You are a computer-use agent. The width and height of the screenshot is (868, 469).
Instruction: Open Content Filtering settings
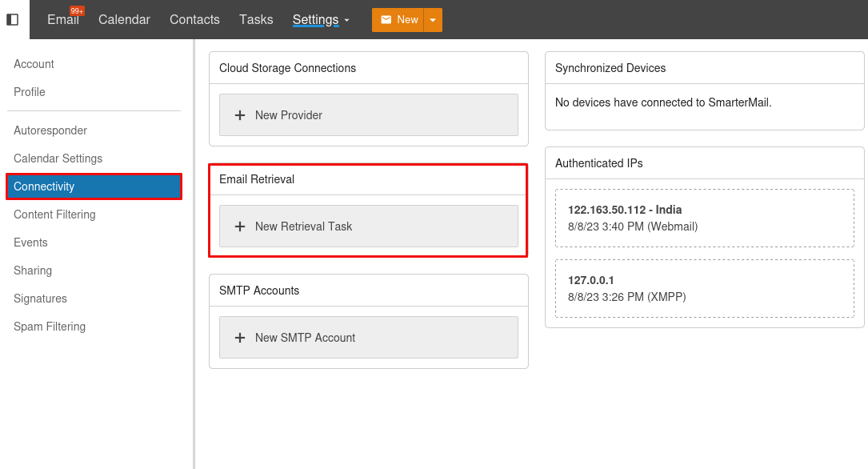(x=54, y=214)
